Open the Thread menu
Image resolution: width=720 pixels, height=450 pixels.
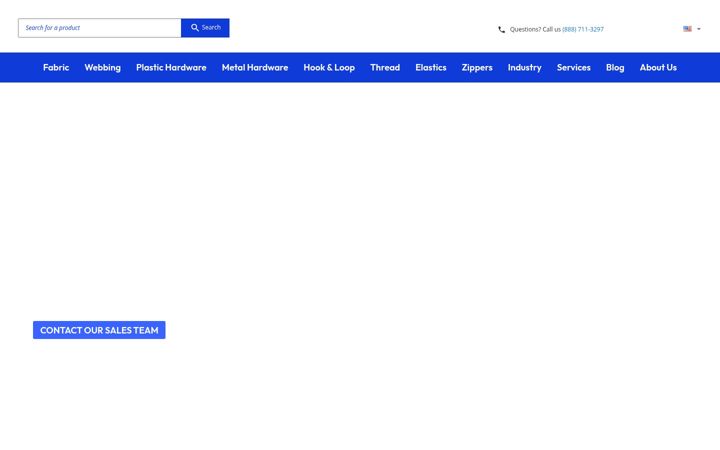coord(385,68)
